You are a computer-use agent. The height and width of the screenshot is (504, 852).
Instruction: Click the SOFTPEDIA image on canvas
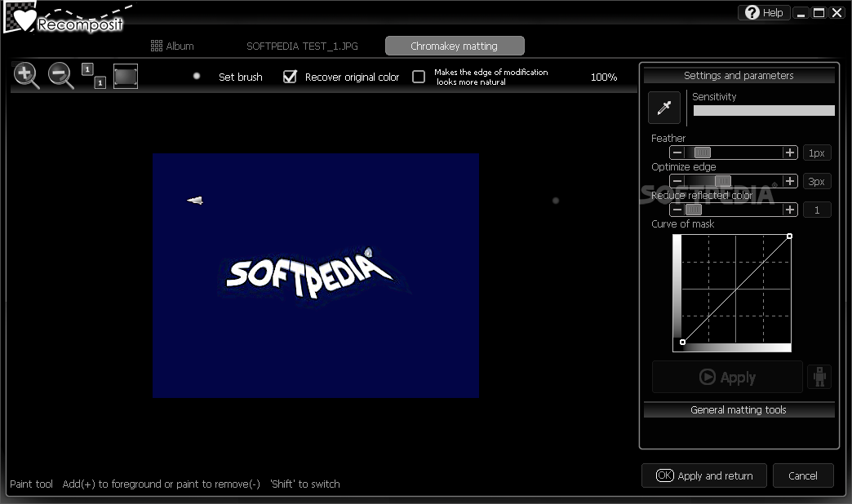(x=316, y=276)
